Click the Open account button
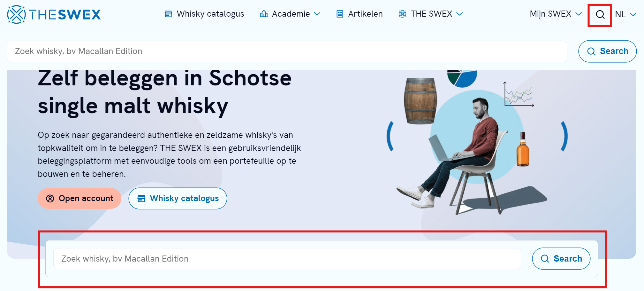Viewport: 644px width, 291px height. [x=80, y=198]
